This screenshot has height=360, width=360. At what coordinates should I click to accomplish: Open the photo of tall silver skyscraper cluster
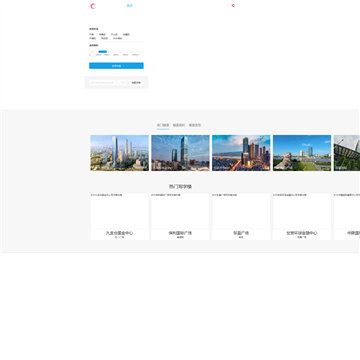pyautogui.click(x=120, y=153)
